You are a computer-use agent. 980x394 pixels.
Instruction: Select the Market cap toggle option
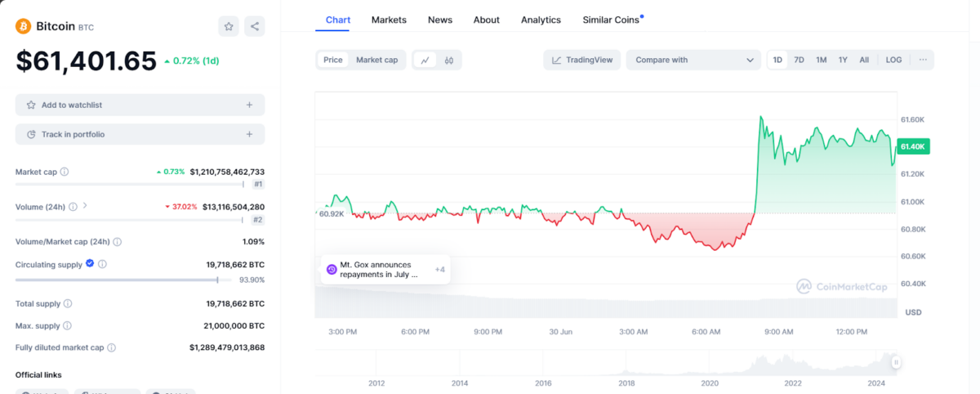[x=376, y=60]
